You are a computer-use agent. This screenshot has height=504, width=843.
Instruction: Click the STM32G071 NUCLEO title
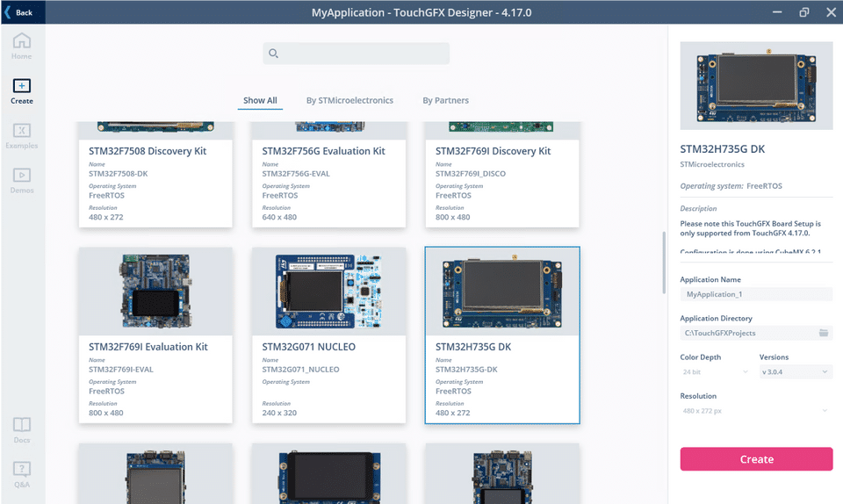pyautogui.click(x=308, y=347)
